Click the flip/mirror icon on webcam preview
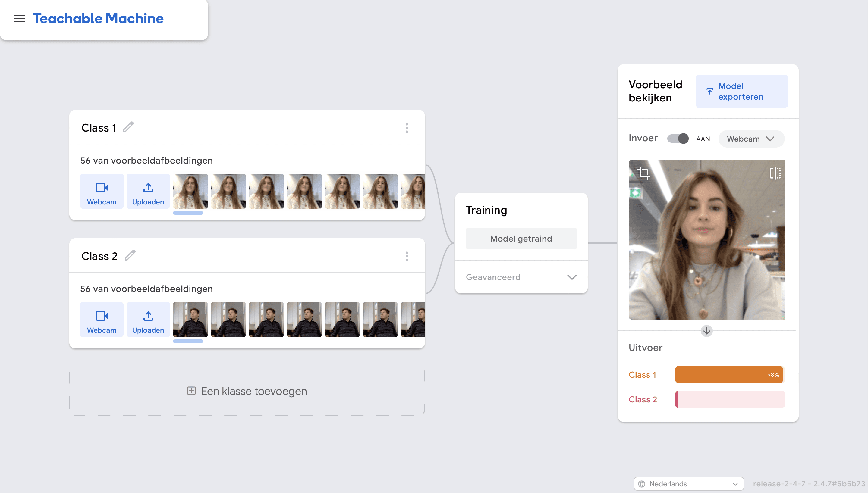 [775, 173]
